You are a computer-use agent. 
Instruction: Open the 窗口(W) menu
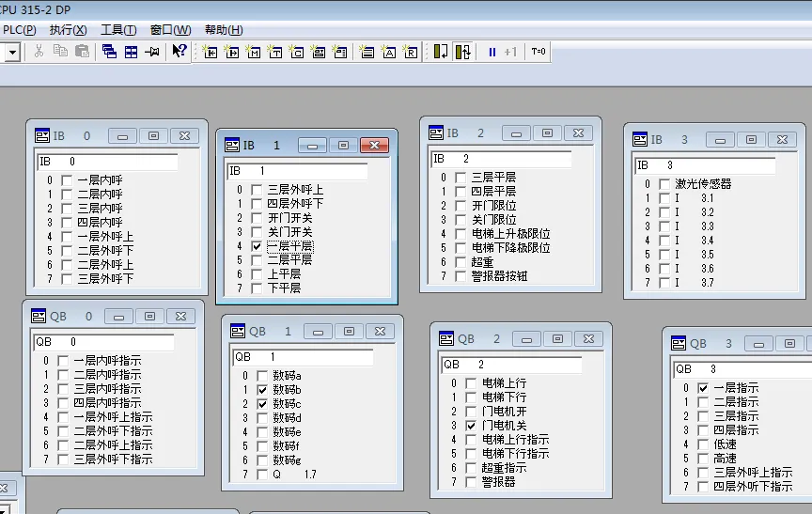(170, 30)
